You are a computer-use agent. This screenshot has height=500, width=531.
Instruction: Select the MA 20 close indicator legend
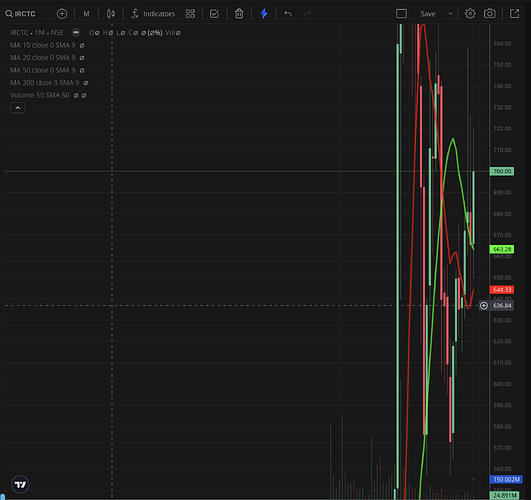click(x=43, y=58)
